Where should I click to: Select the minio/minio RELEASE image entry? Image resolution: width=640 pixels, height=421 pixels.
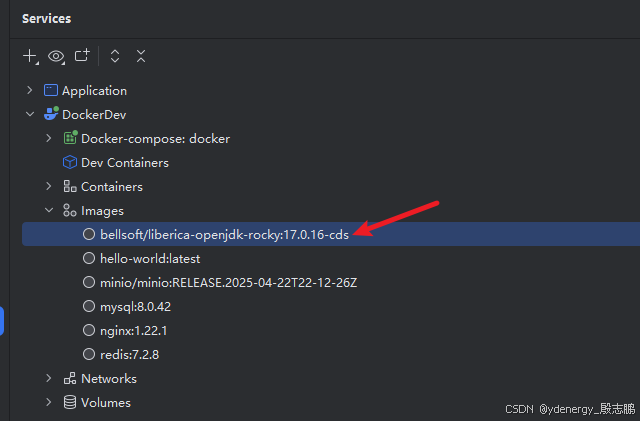(x=228, y=282)
